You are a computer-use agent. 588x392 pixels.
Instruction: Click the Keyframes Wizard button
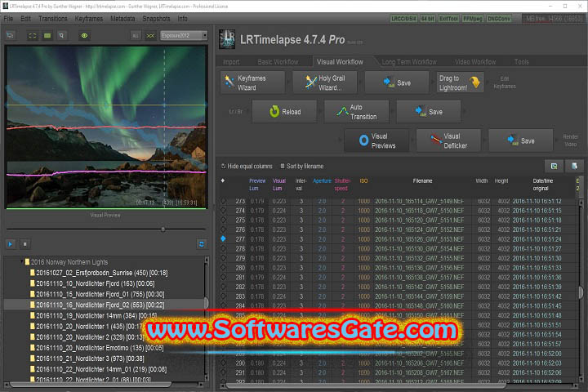tap(252, 82)
